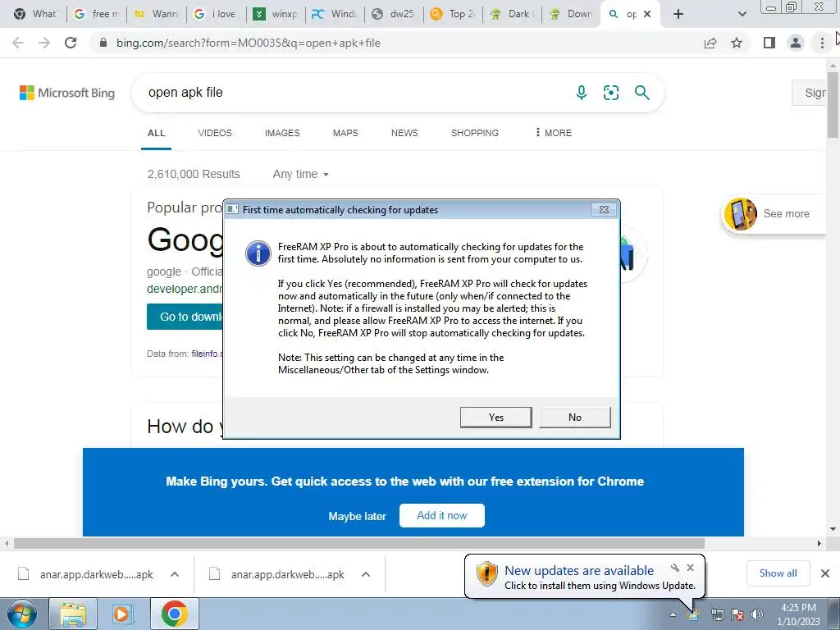Click Maybe later on Bing banner
The width and height of the screenshot is (840, 630).
357,517
